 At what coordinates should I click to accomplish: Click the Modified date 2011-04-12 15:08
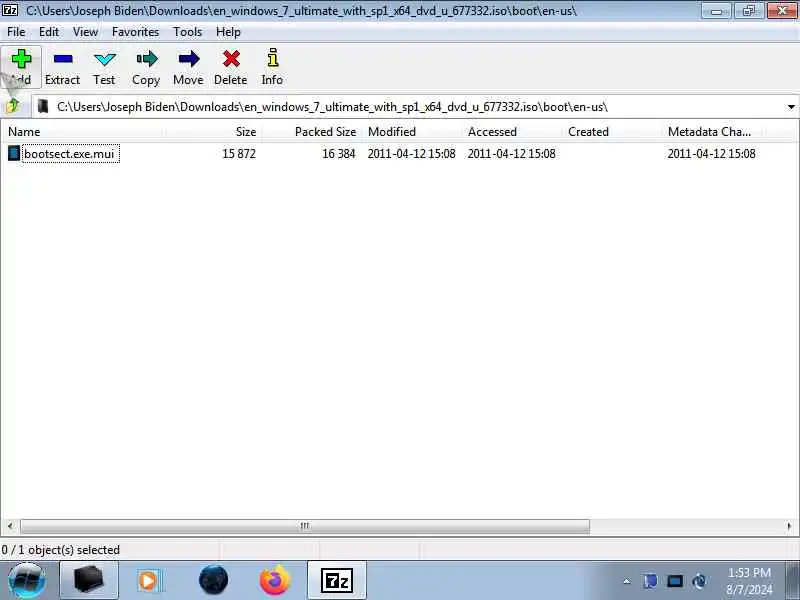point(411,154)
